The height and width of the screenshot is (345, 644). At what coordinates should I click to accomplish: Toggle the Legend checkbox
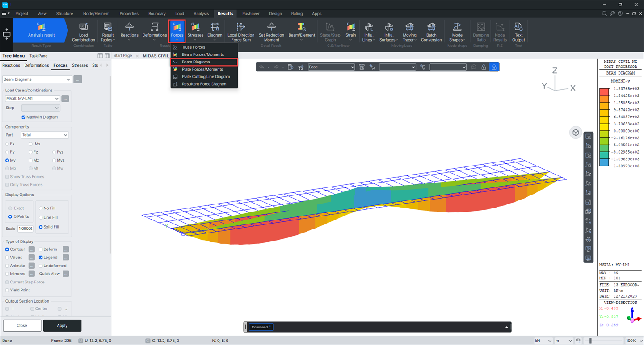coord(41,258)
